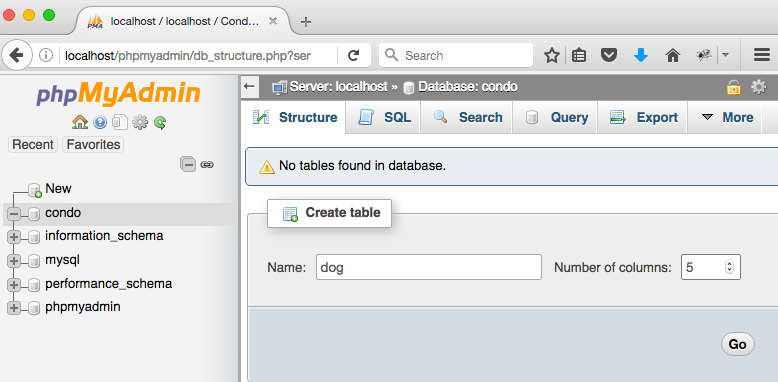Click the Recent button
778x382 pixels.
coord(33,144)
